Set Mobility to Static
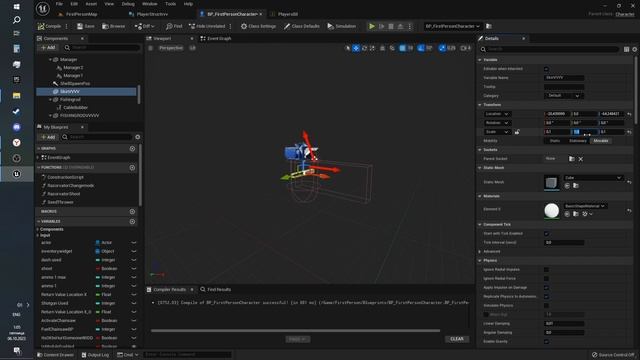The image size is (640, 360). (x=554, y=141)
